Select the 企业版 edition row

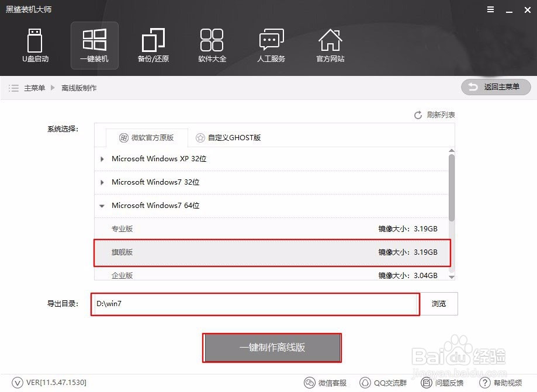click(271, 274)
